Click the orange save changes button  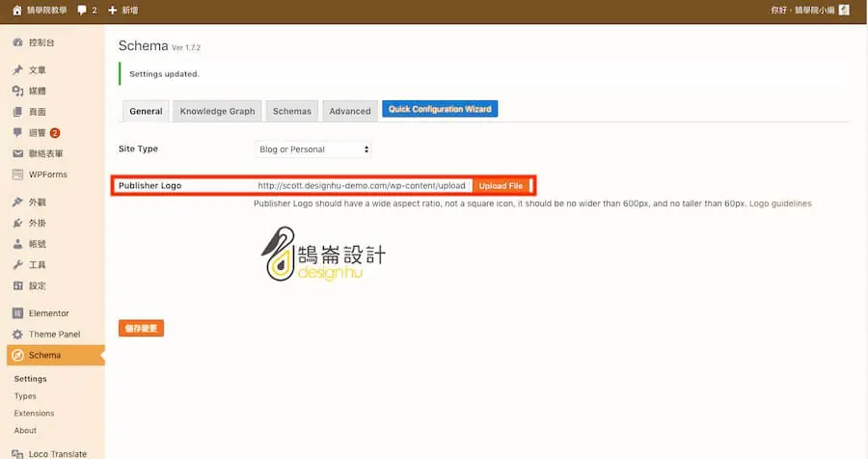coord(141,328)
